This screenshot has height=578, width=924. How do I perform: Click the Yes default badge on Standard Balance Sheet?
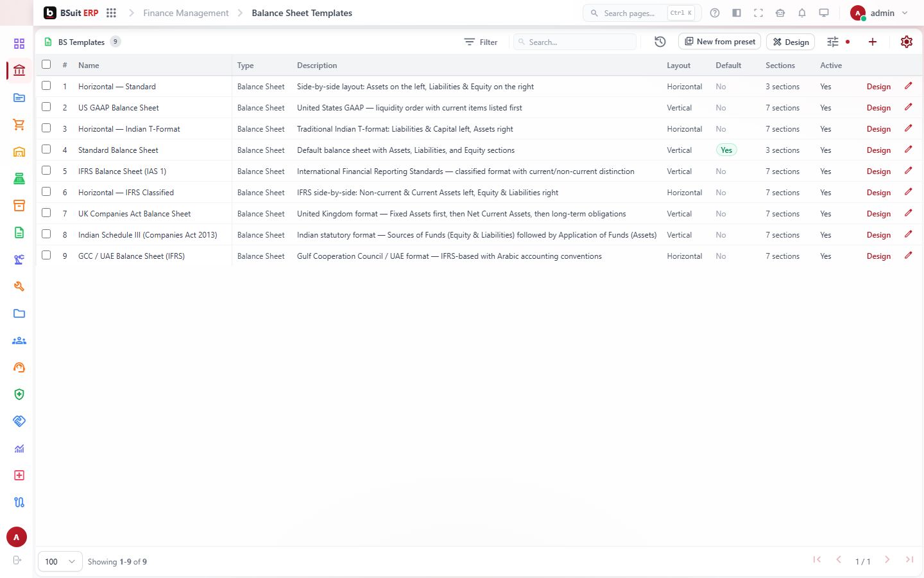pos(726,150)
